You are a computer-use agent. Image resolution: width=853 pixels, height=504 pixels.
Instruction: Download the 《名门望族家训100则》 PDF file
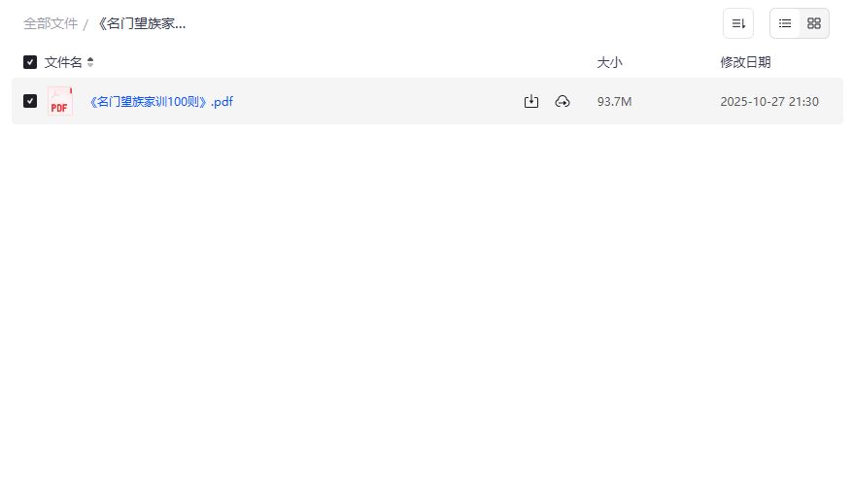531,101
